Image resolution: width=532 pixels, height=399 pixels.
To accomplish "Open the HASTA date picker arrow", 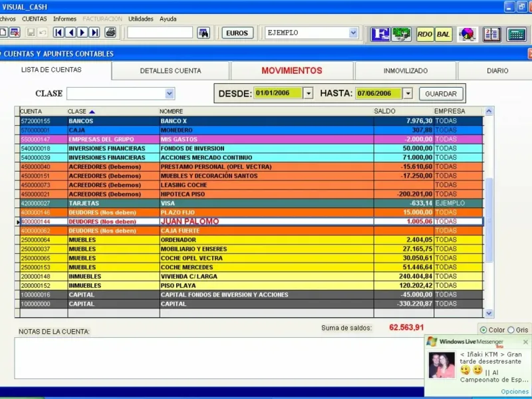I will tap(408, 93).
